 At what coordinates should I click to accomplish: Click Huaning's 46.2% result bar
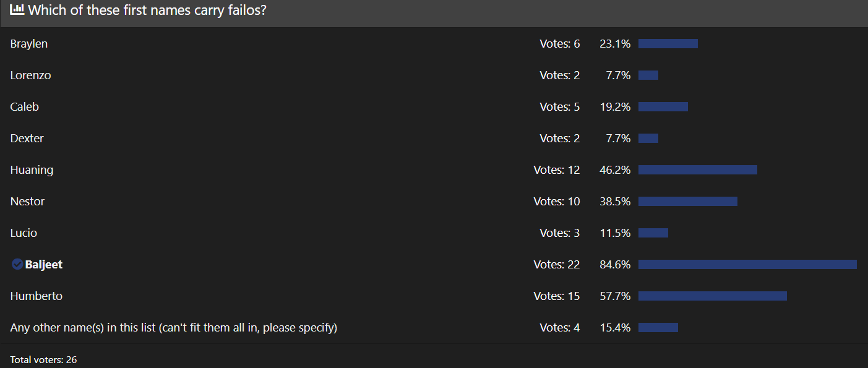698,170
